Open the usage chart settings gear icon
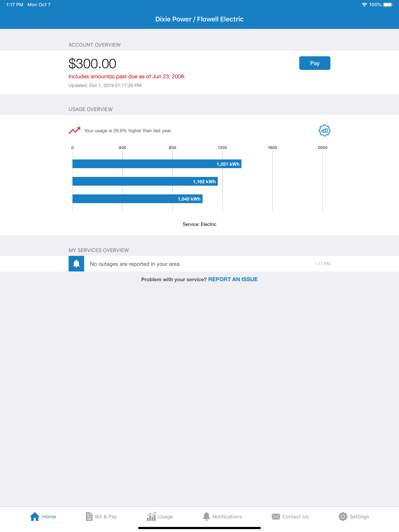This screenshot has height=532, width=399. (324, 131)
